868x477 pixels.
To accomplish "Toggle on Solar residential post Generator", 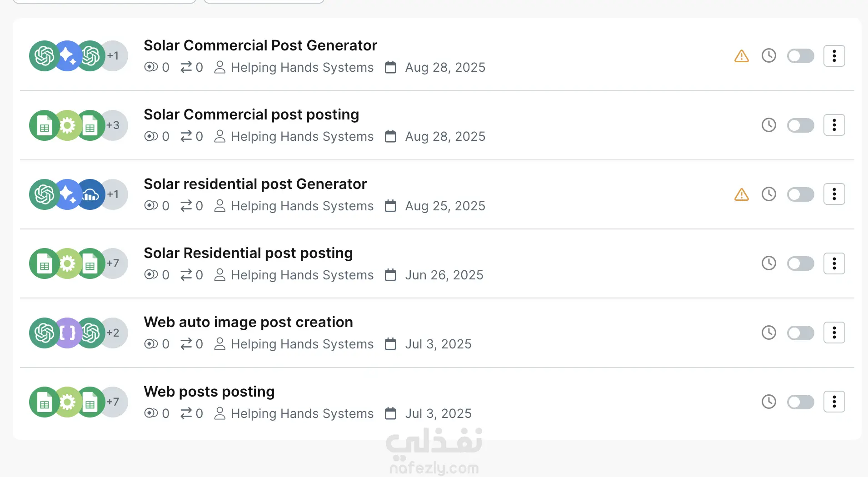I will (x=800, y=194).
